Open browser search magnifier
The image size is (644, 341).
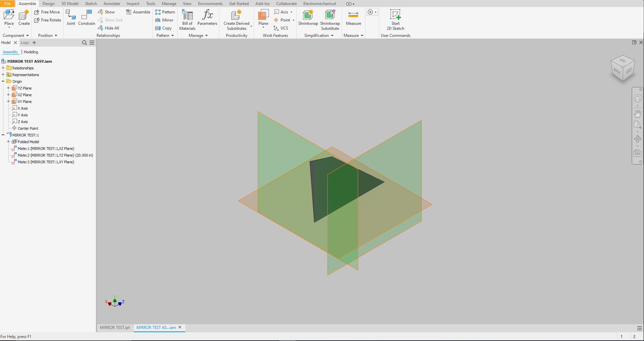[x=84, y=43]
